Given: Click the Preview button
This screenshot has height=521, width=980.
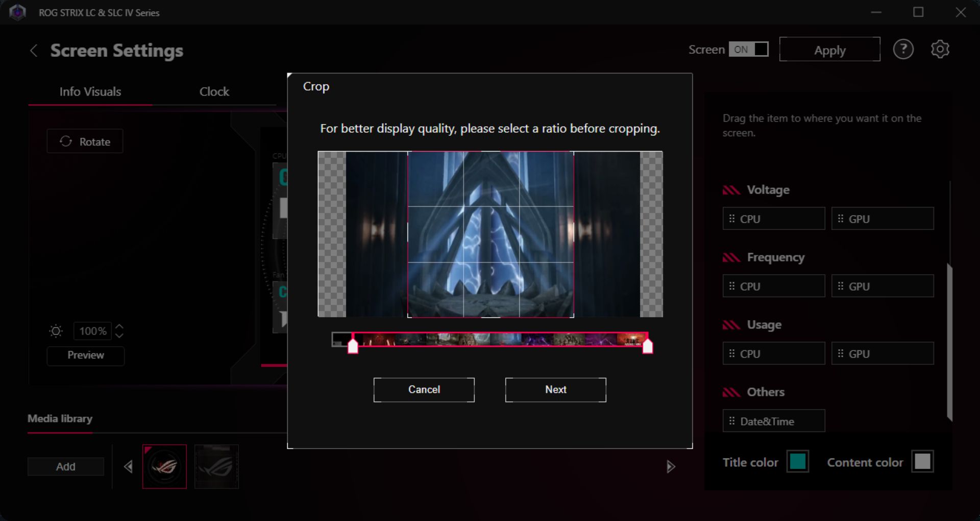Looking at the screenshot, I should point(86,356).
